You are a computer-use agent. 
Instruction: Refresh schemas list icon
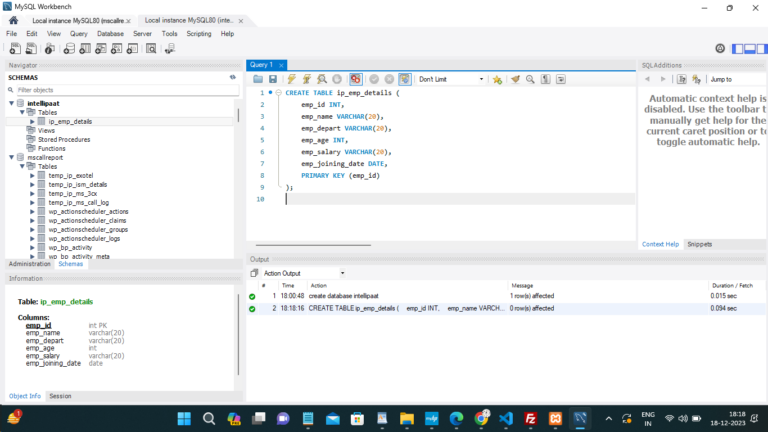coord(233,77)
